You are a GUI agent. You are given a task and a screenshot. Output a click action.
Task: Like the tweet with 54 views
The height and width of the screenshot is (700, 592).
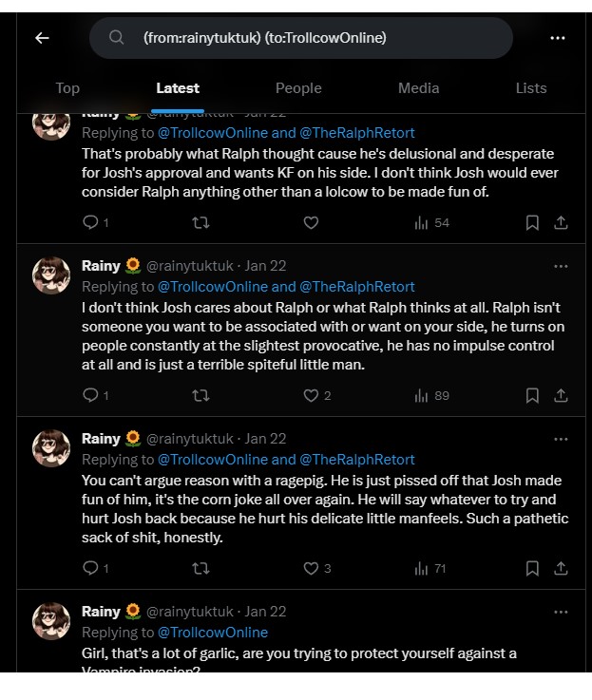(x=311, y=222)
